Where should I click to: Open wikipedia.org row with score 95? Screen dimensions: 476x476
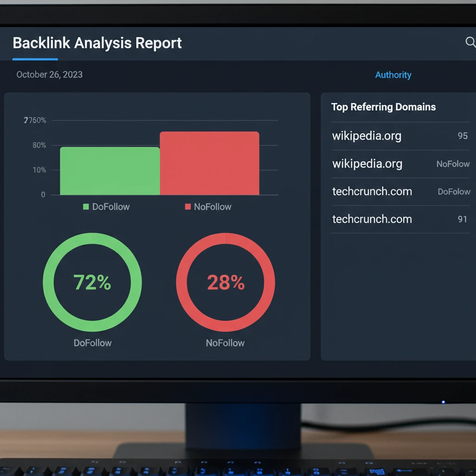[367, 136]
